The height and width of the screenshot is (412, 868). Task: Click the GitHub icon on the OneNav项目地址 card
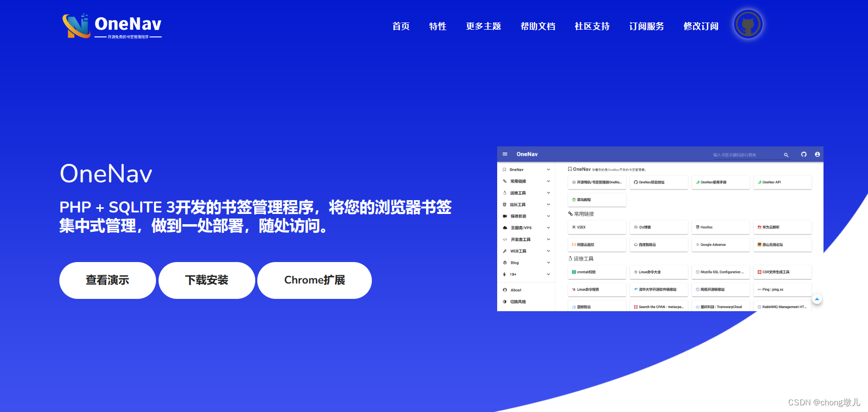click(x=636, y=182)
